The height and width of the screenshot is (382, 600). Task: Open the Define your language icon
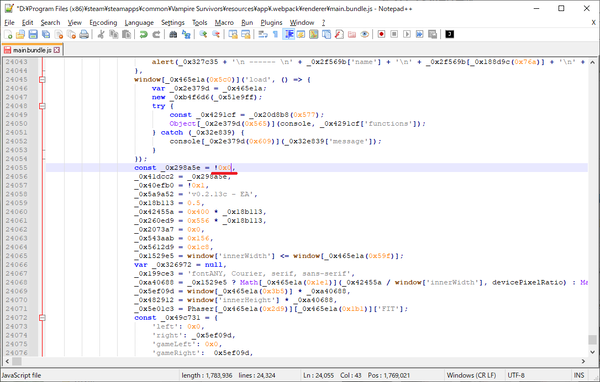[301, 35]
